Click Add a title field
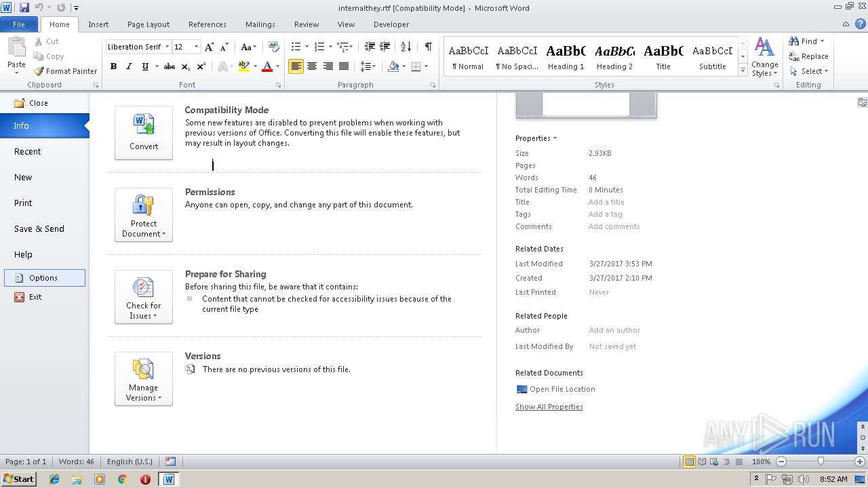The image size is (868, 488). point(606,202)
